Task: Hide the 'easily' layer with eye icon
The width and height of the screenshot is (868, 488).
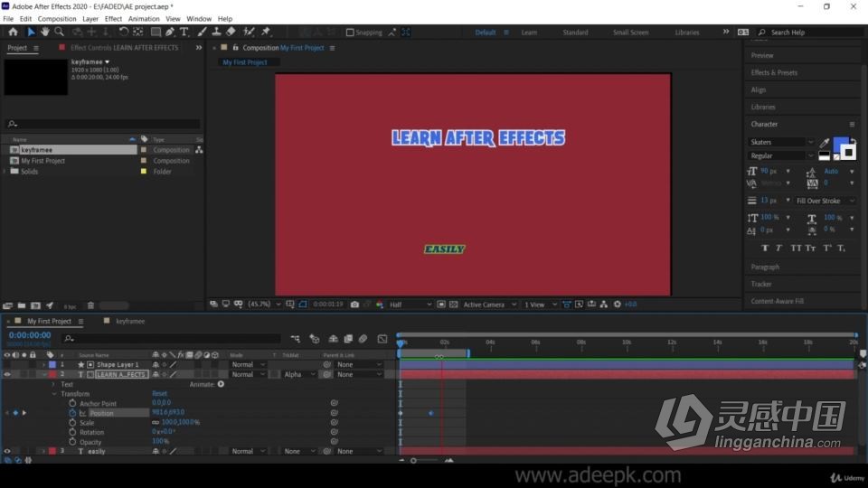Action: [x=7, y=452]
